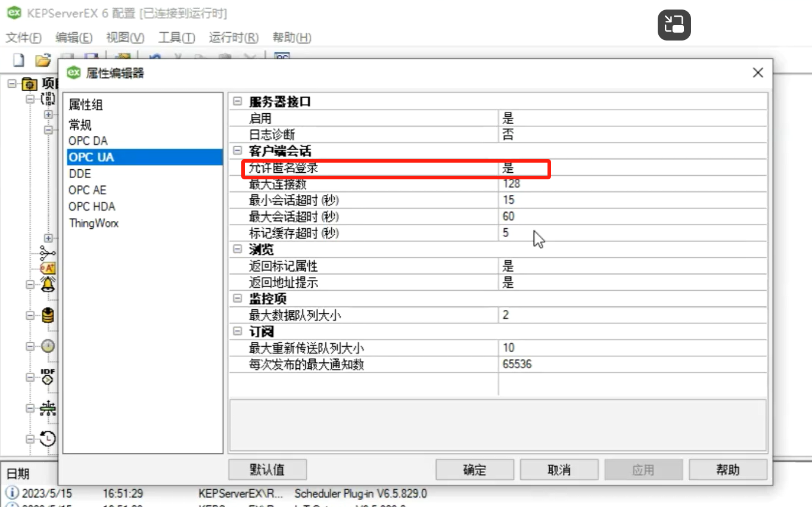Click the 确定 button
Viewport: 812px width, 507px height.
[x=475, y=469]
